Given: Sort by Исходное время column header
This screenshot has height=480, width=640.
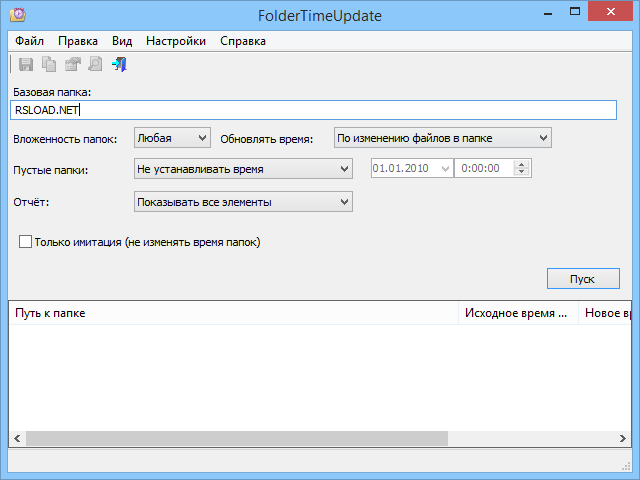Looking at the screenshot, I should (518, 313).
